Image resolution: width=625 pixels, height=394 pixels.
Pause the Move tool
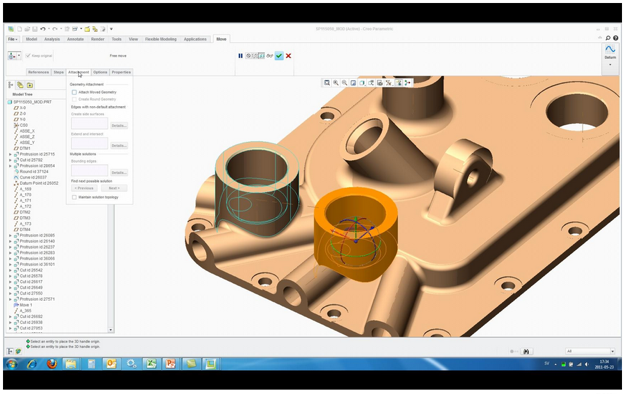[x=240, y=56]
